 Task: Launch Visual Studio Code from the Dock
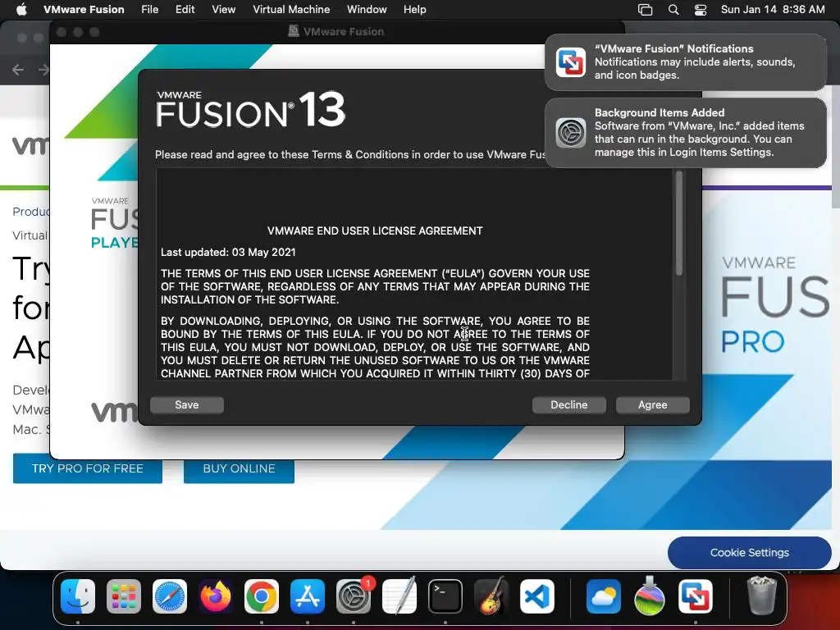(x=537, y=596)
